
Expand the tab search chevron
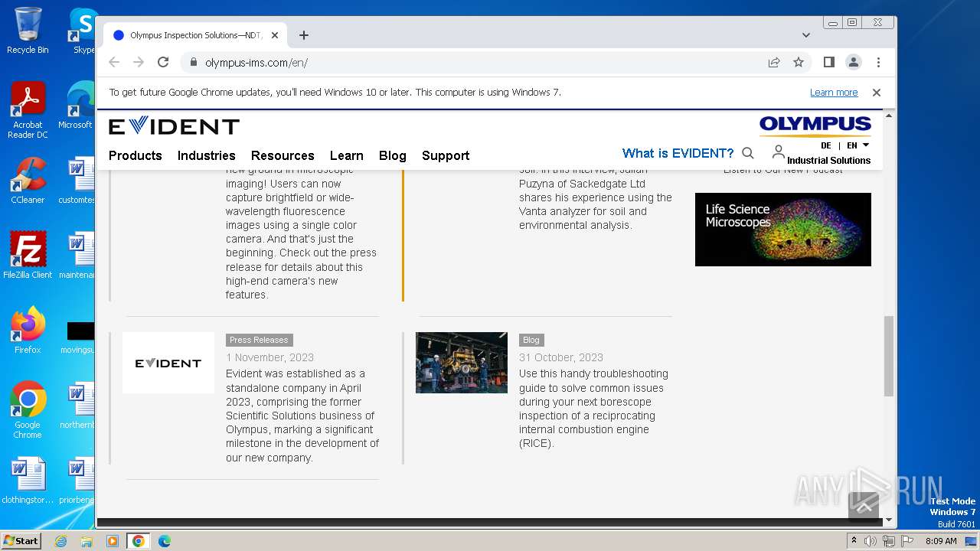coord(806,35)
